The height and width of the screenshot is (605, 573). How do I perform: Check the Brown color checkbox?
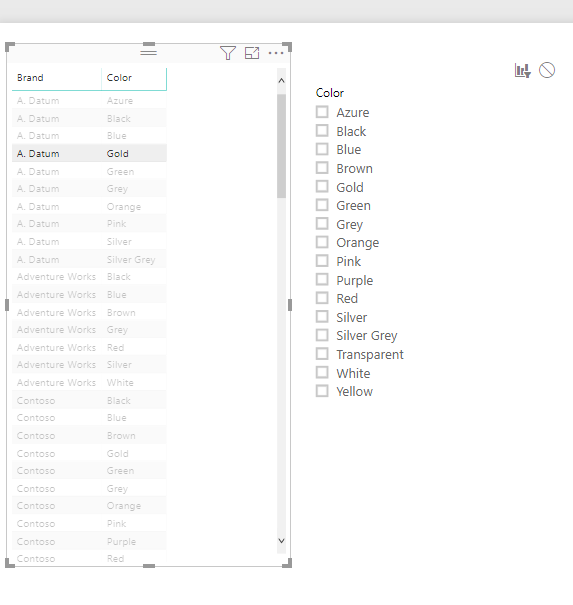322,168
